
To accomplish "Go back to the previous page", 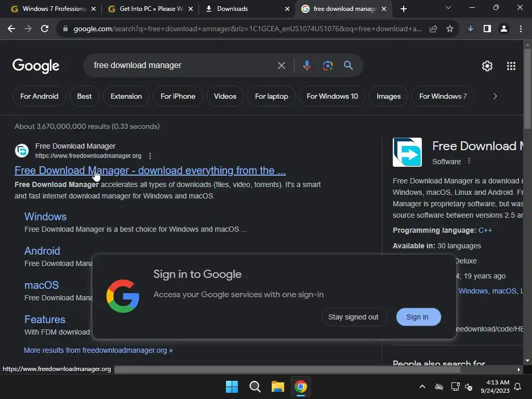I will (11, 29).
